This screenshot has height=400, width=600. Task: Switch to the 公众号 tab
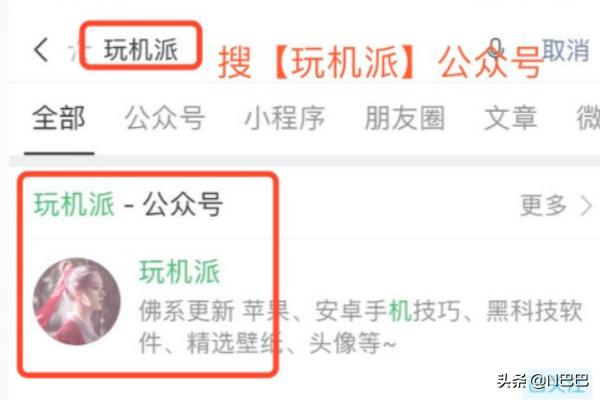pos(165,118)
